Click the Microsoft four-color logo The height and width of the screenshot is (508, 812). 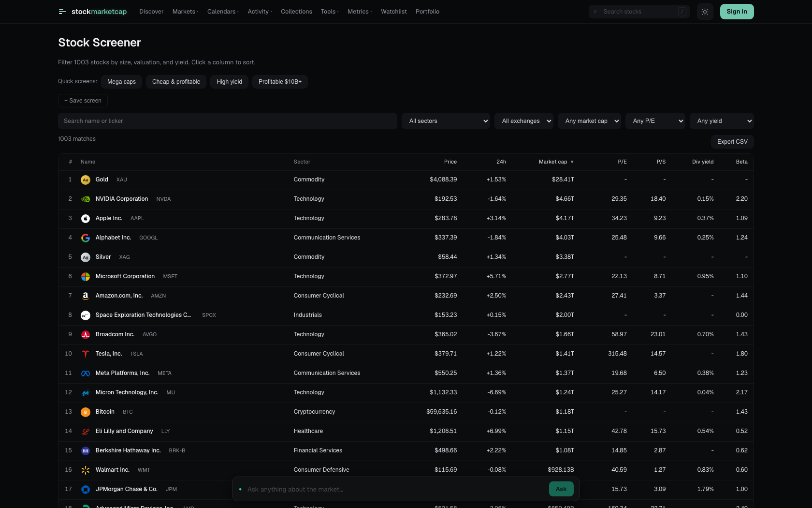click(x=86, y=277)
